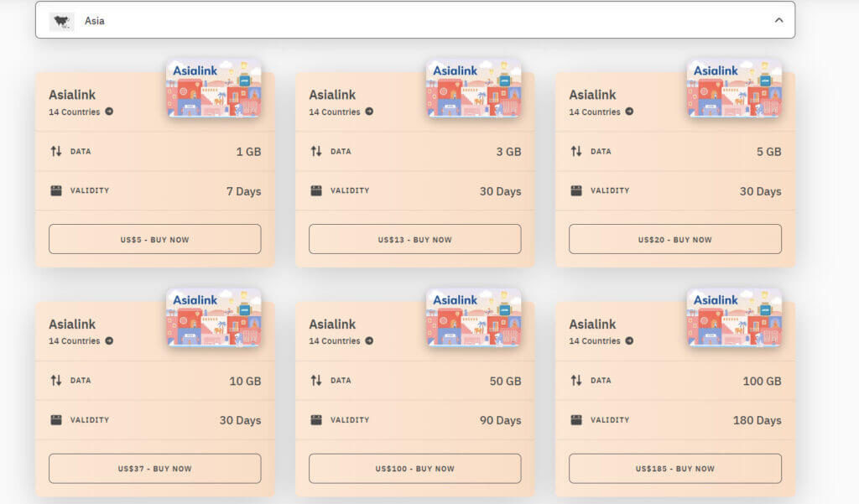Select the '50 GB' data value
This screenshot has height=504, width=859.
[505, 381]
